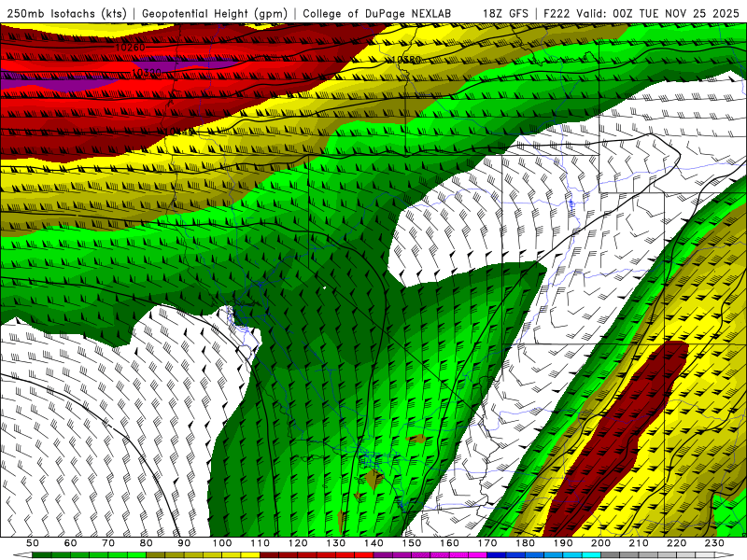
Task: Click the 80 value on the color scale
Action: tap(147, 543)
